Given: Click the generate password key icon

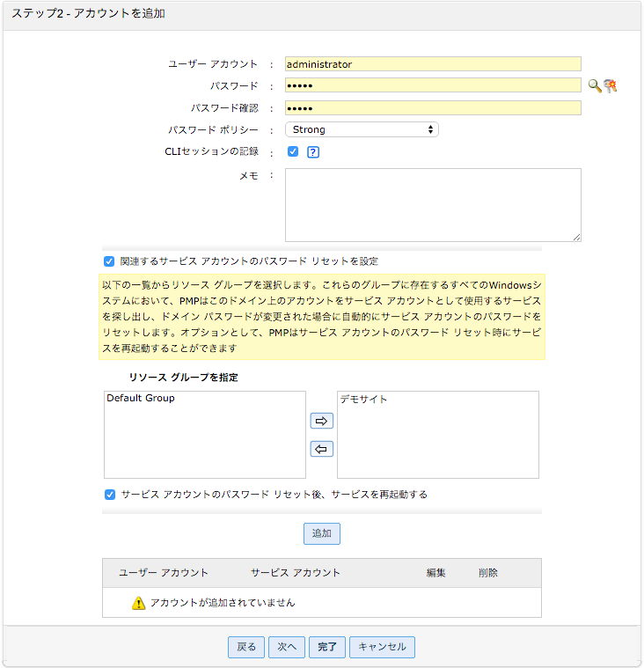Looking at the screenshot, I should 610,85.
